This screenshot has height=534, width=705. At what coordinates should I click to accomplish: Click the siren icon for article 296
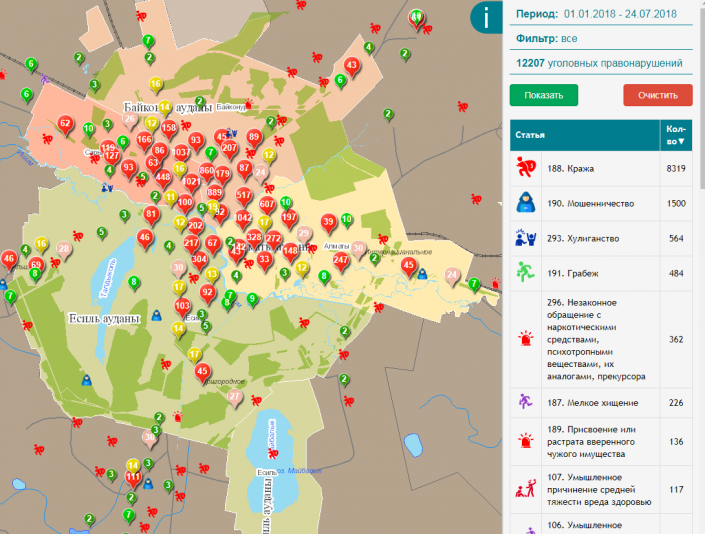coord(526,339)
